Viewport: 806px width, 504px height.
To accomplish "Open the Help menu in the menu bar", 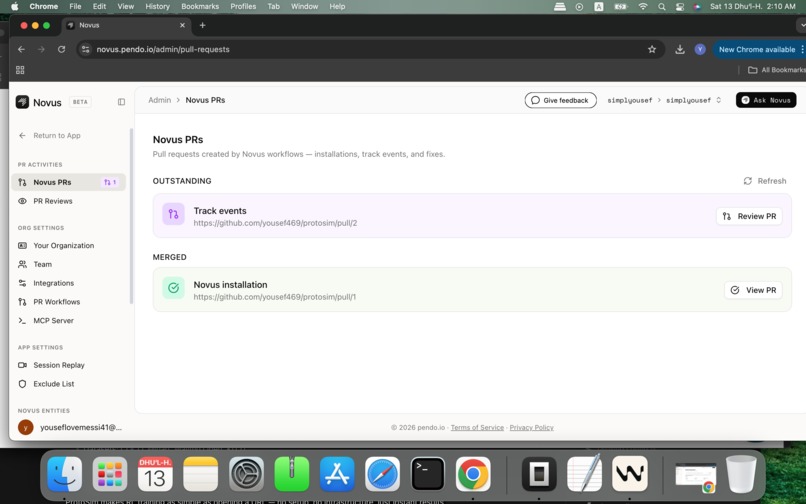I will (337, 6).
